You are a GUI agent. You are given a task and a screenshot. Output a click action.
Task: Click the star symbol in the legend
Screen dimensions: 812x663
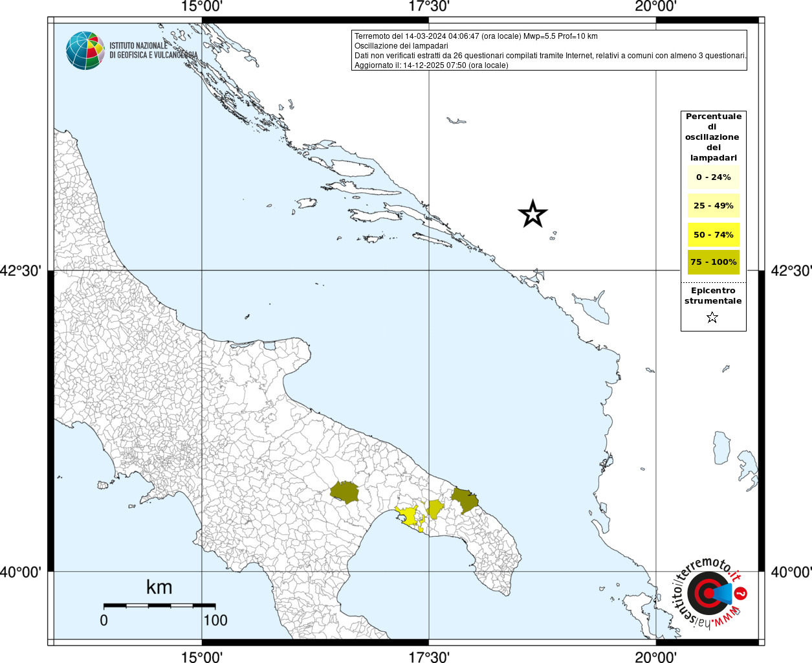coord(712,317)
